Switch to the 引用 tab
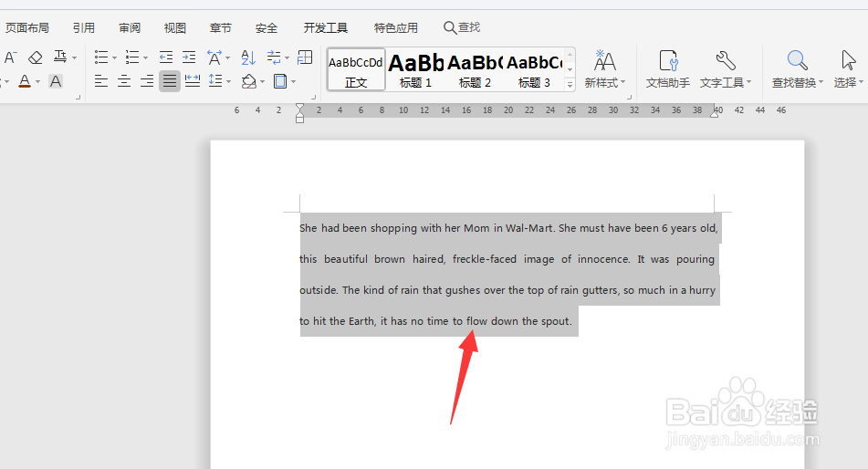The width and height of the screenshot is (868, 469). pyautogui.click(x=84, y=27)
